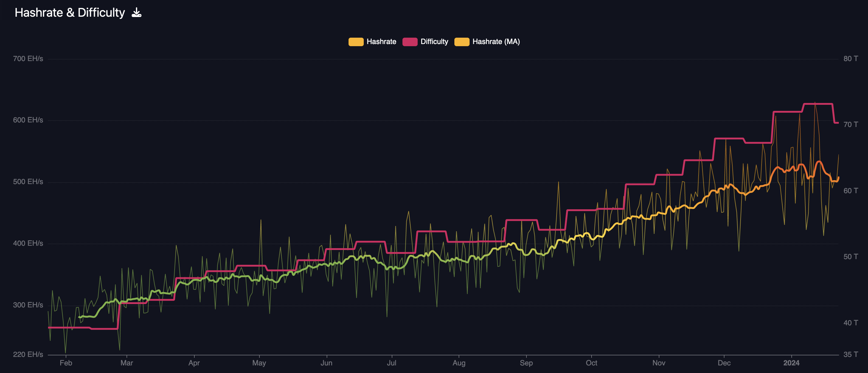Image resolution: width=868 pixels, height=373 pixels.
Task: Click the 35 T right axis label
Action: 850,354
